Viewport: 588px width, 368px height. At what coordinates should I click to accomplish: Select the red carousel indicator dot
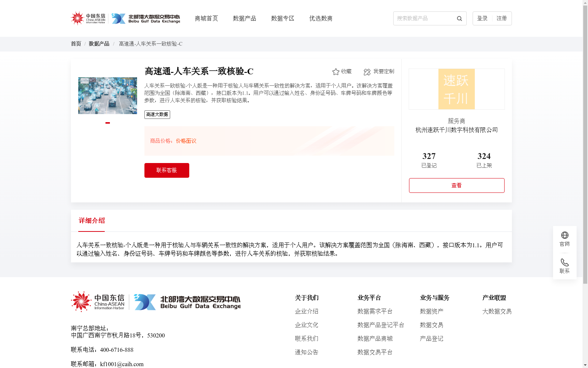tap(108, 123)
